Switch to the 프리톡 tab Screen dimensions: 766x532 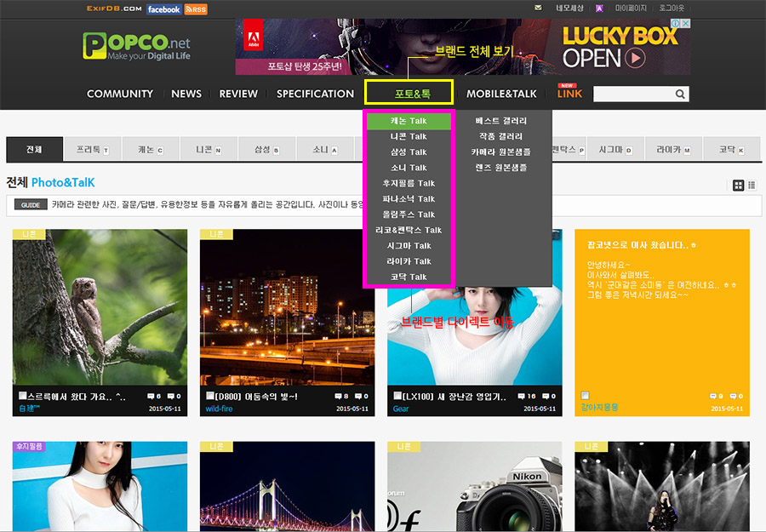pyautogui.click(x=93, y=150)
